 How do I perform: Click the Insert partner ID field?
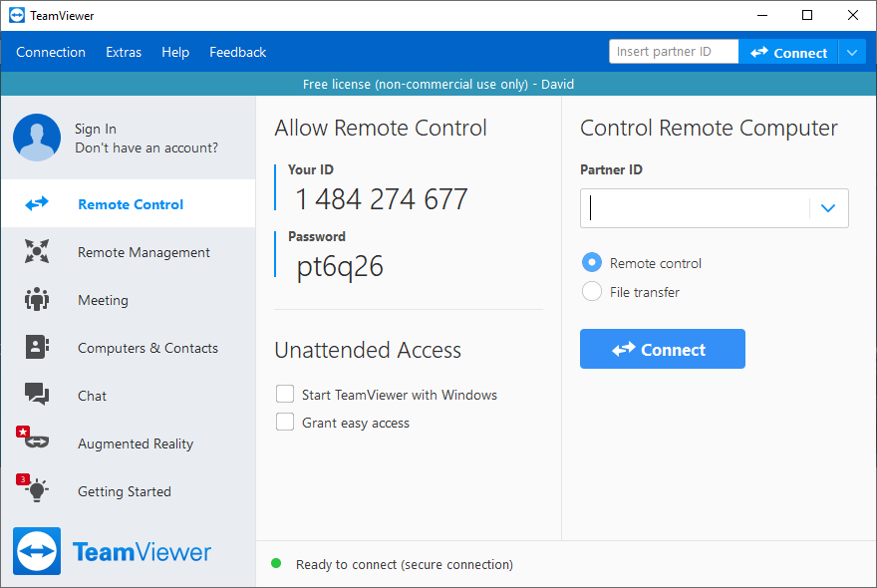(x=674, y=52)
